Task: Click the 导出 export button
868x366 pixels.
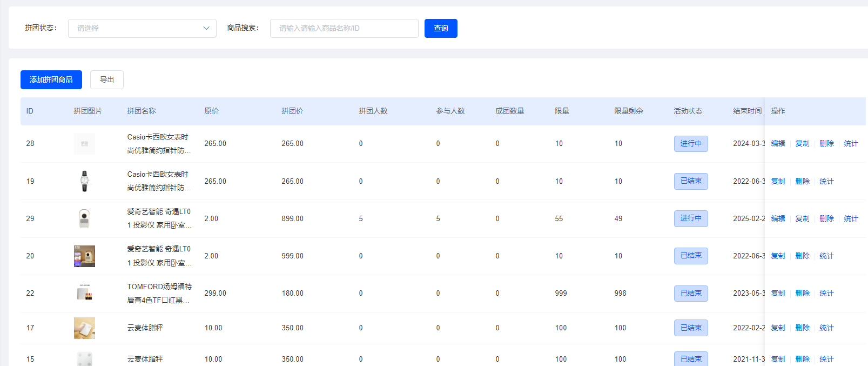Action: (107, 79)
